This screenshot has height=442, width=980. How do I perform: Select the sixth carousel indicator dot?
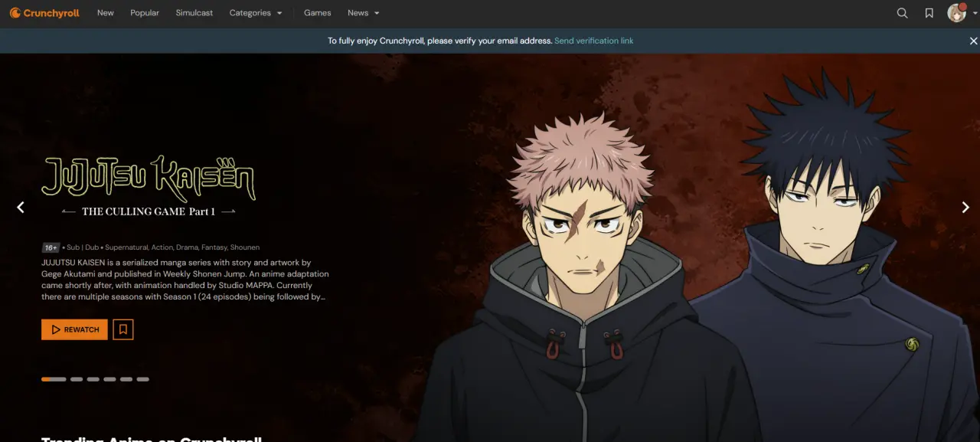point(143,379)
